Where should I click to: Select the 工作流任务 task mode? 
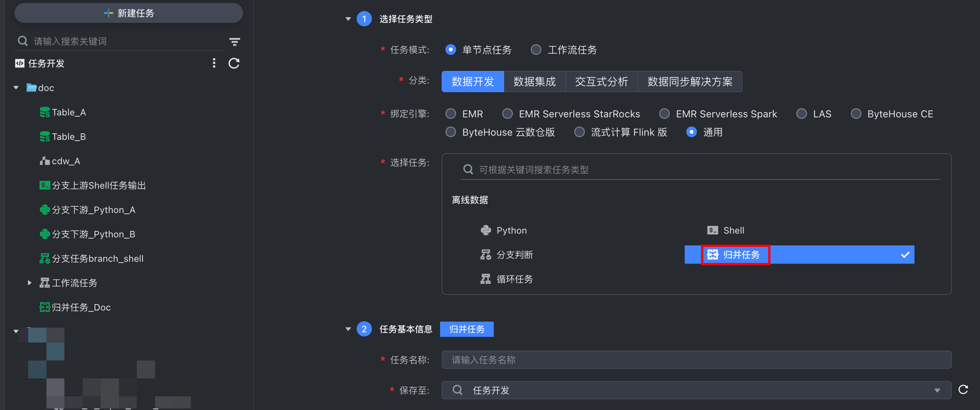(536, 50)
